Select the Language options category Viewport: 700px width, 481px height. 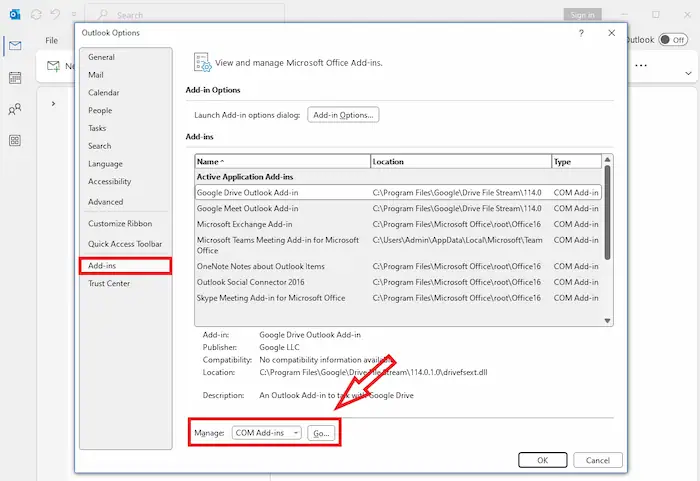tap(105, 164)
